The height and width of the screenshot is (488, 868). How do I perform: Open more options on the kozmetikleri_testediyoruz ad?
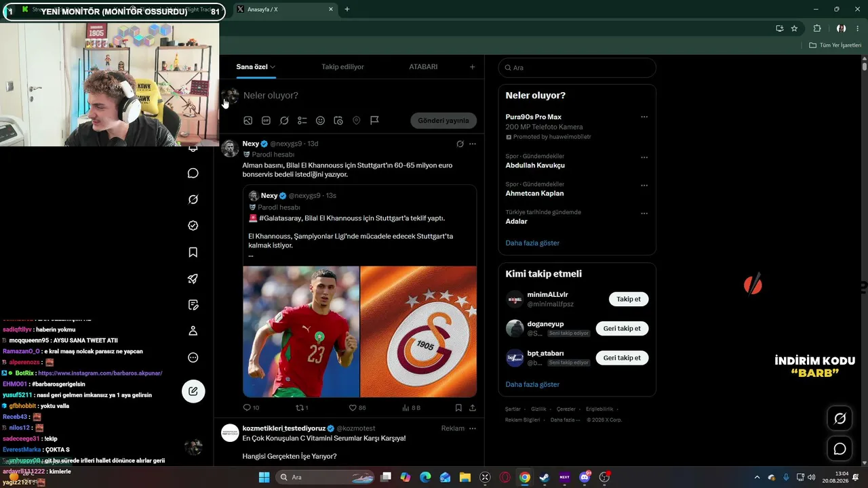[x=473, y=428]
